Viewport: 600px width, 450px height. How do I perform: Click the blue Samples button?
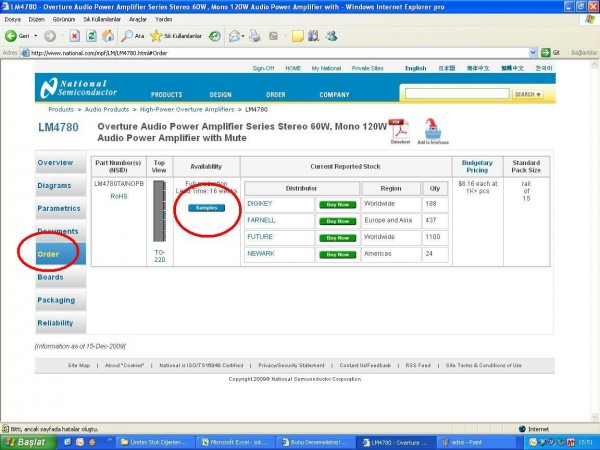tap(207, 207)
